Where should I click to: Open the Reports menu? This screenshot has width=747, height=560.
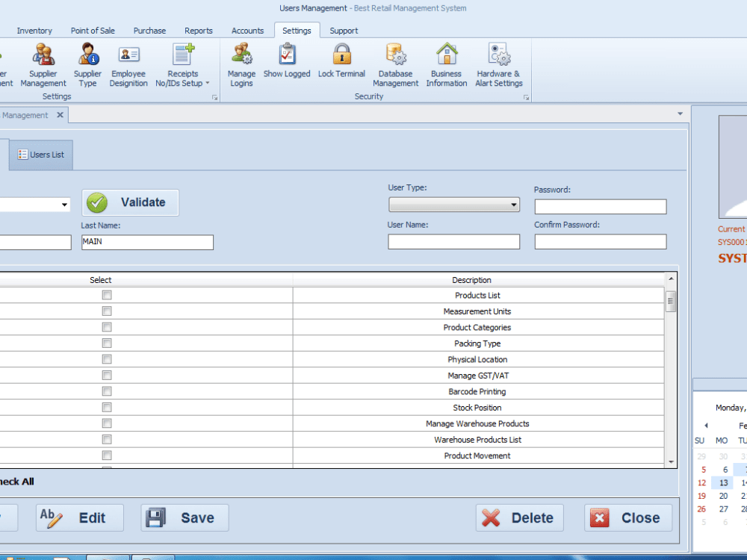(198, 31)
